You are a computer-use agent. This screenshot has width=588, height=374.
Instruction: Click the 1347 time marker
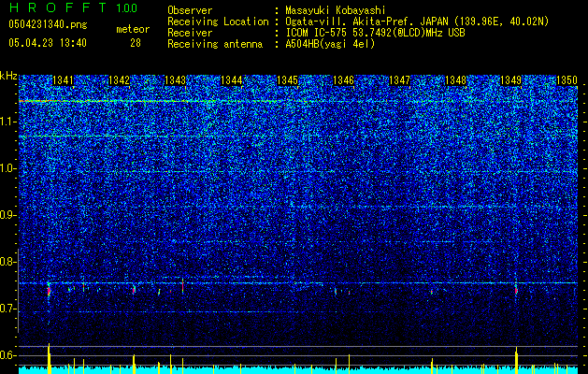(x=400, y=80)
